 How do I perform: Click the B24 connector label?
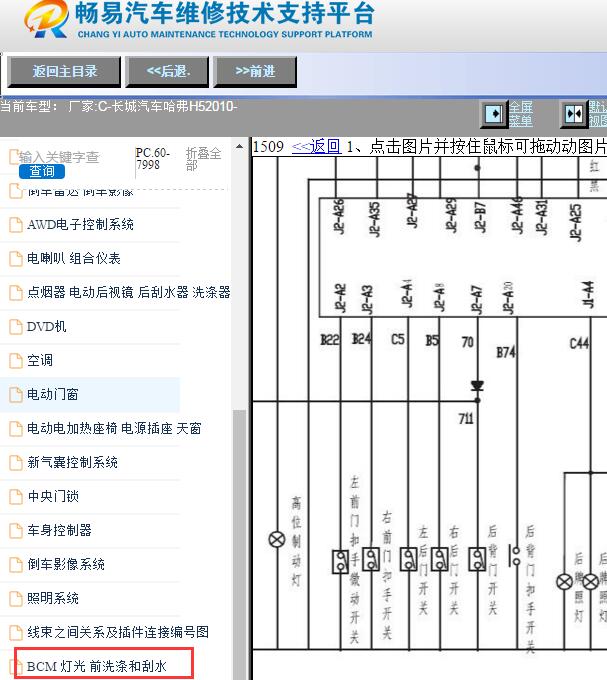362,339
